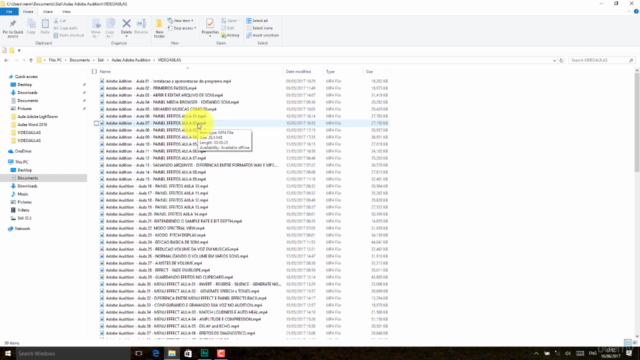The width and height of the screenshot is (640, 360).
Task: Tick the checkbox for the Aula 07 file
Action: point(96,123)
